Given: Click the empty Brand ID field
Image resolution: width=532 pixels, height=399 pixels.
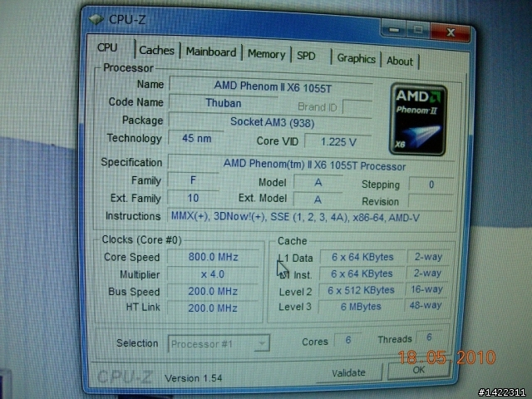Looking at the screenshot, I should pos(357,107).
